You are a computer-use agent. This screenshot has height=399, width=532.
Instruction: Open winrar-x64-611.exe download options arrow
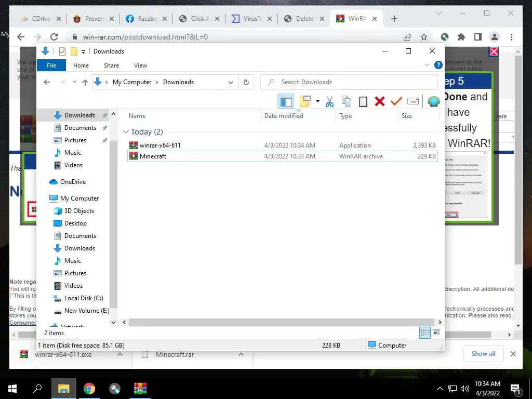point(120,354)
